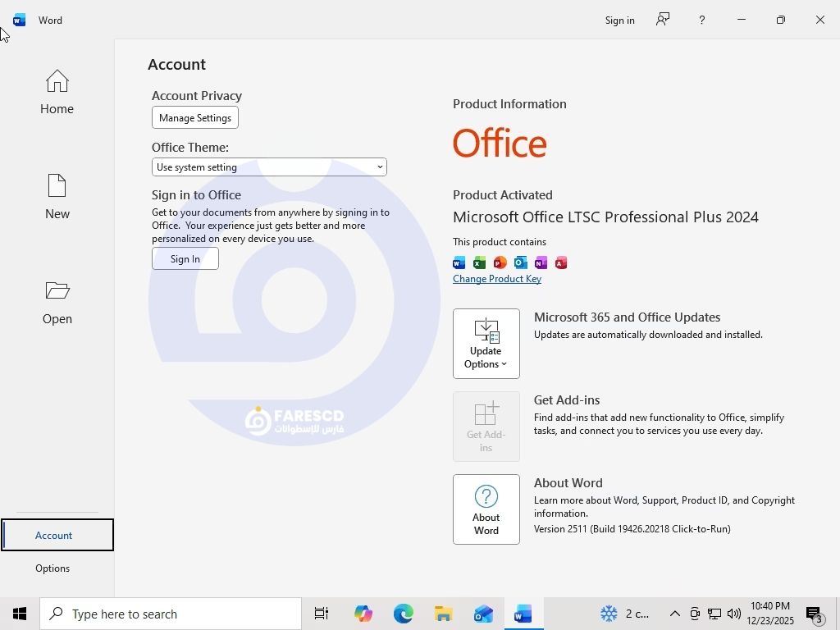Expand the Update Options menu
840x630 pixels.
pyautogui.click(x=486, y=344)
